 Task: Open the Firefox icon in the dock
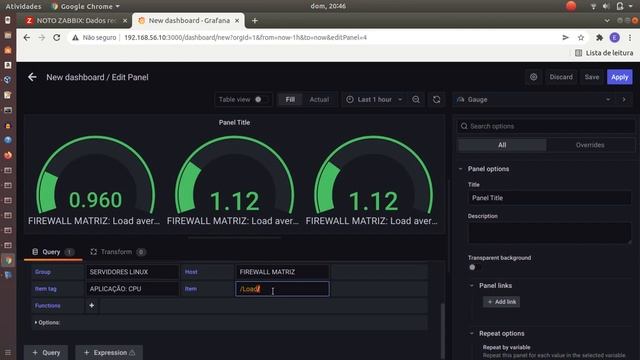pyautogui.click(x=8, y=155)
